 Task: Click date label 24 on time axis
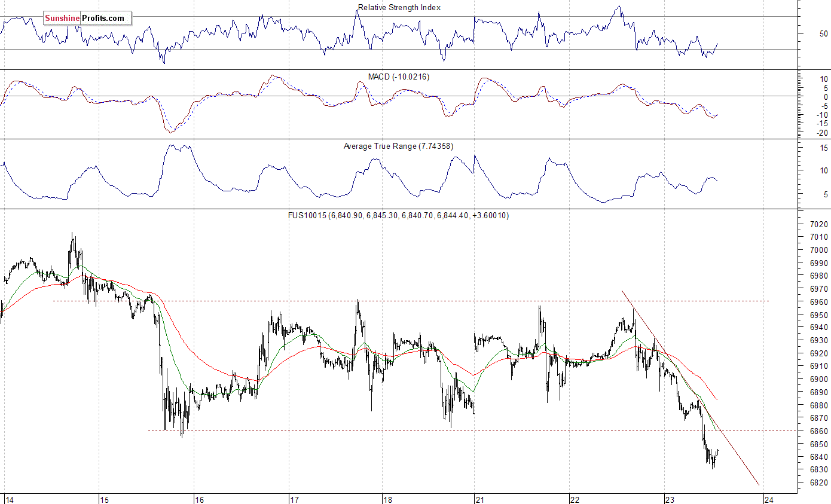click(769, 499)
